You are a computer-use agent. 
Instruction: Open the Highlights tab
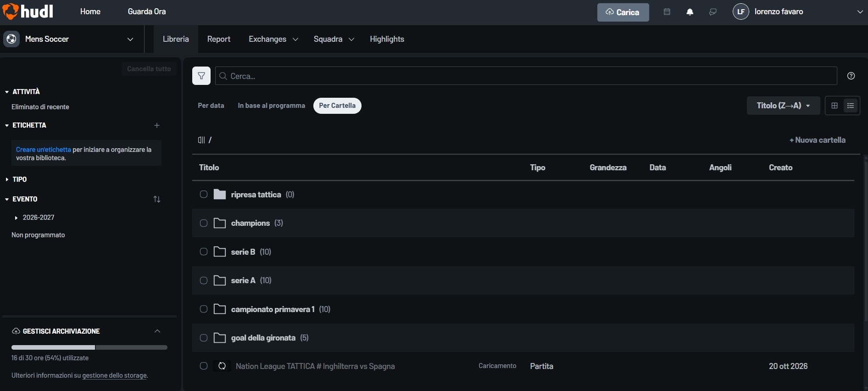[387, 39]
